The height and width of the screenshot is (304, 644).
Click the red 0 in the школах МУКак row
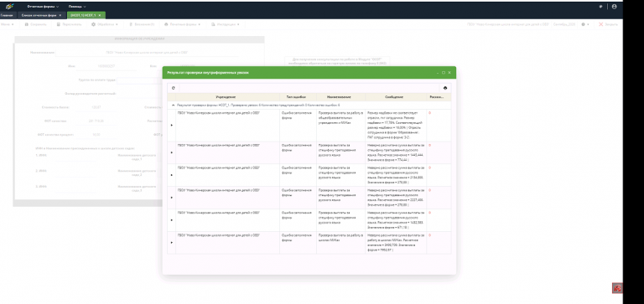click(x=430, y=235)
